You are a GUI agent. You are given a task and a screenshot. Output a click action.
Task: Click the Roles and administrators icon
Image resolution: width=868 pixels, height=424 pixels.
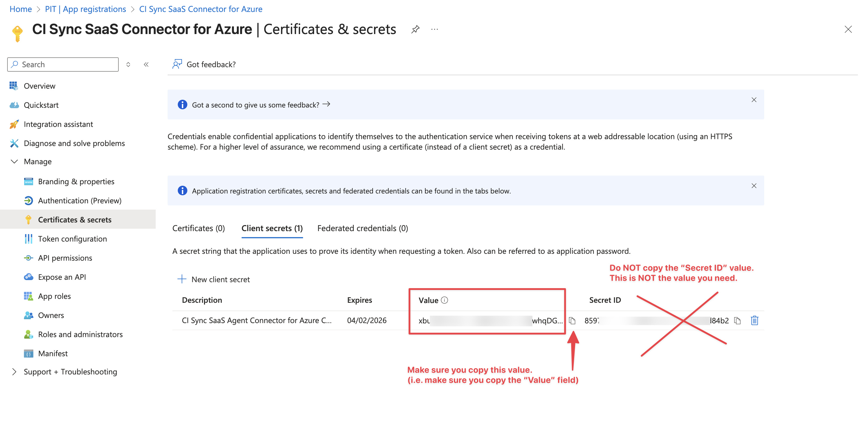click(28, 334)
